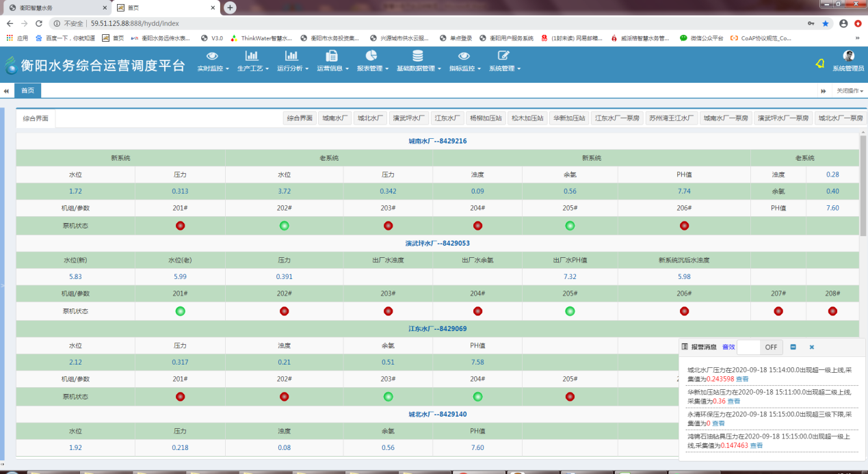The height and width of the screenshot is (474, 868).
Task: Open the 系统管理员 user avatar
Action: [x=848, y=56]
